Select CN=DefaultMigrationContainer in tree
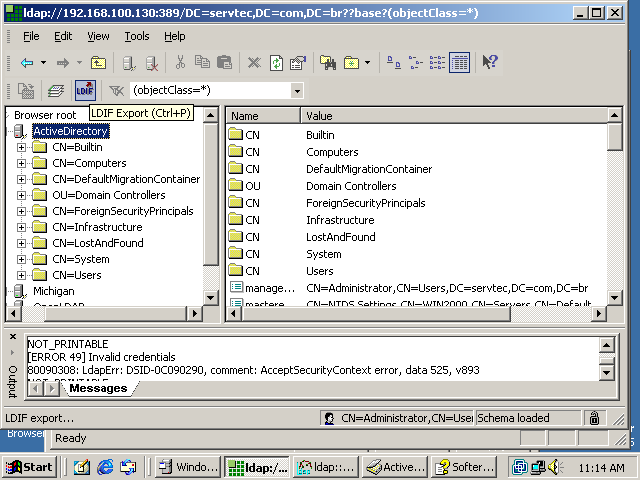The height and width of the screenshot is (480, 640). coord(126,179)
